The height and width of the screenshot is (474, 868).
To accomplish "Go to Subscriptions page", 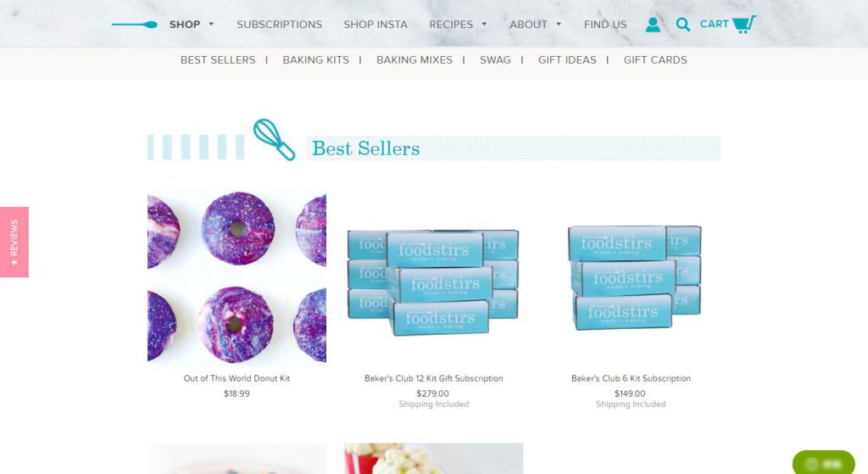I will [279, 25].
